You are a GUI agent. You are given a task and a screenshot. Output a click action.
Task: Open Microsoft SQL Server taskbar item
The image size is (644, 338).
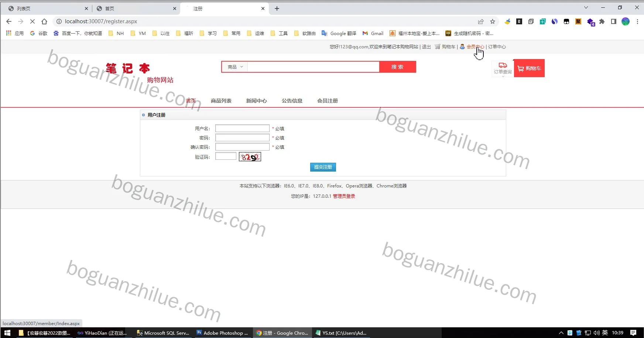(x=163, y=333)
